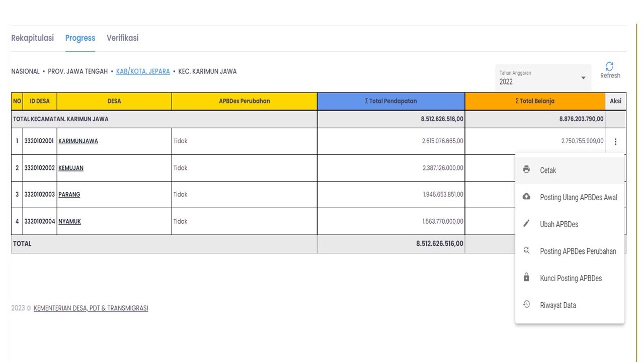Open the PARANG village link
Image resolution: width=644 pixels, height=362 pixels.
tap(69, 195)
